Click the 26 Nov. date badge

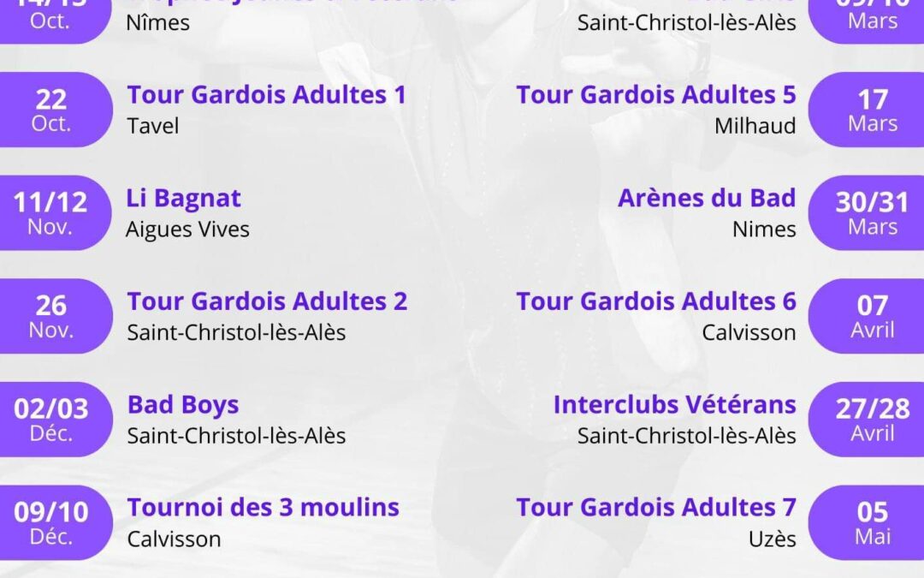(56, 316)
